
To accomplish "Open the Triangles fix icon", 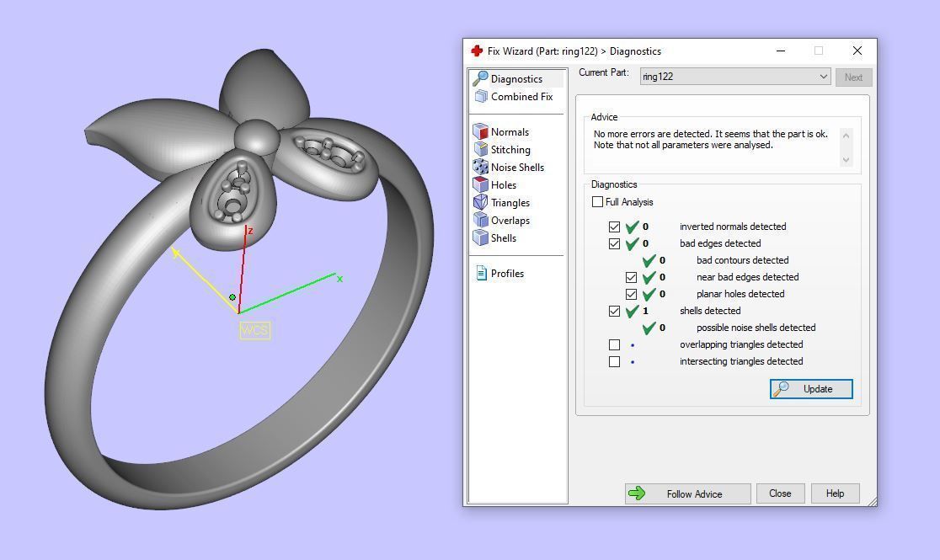I will [x=481, y=203].
